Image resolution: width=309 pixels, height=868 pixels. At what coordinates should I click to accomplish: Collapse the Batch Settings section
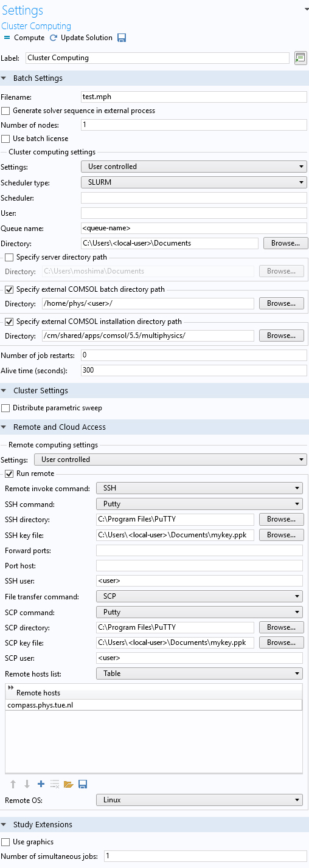point(4,78)
